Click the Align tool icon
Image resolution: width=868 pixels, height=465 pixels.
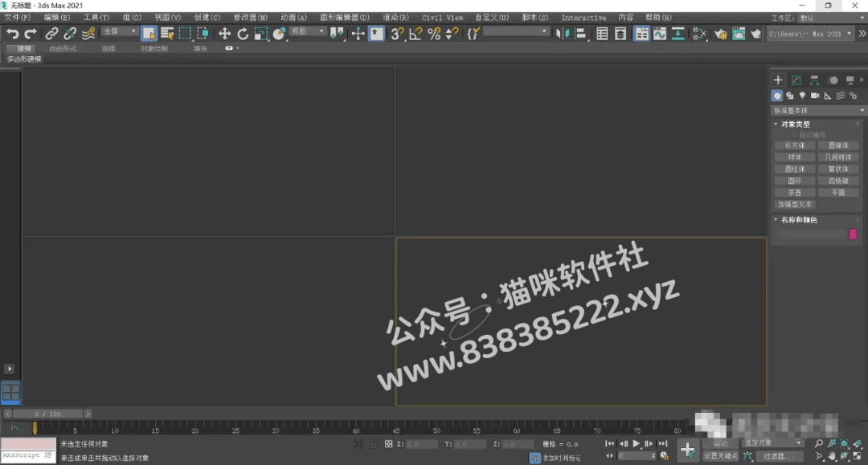[x=580, y=34]
